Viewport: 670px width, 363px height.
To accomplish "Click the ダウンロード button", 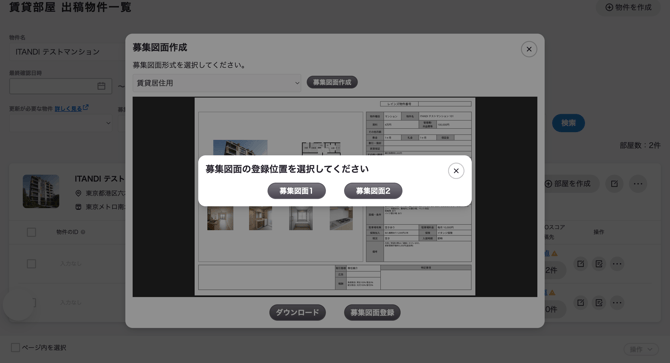I will coord(297,313).
